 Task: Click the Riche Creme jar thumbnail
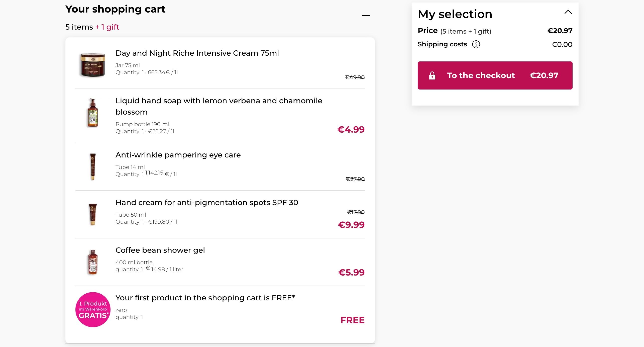[x=92, y=65]
